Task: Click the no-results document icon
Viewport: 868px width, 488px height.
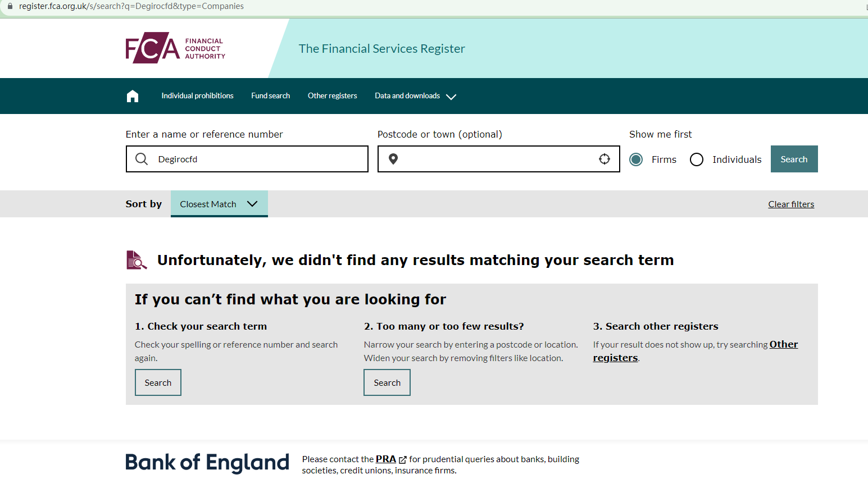Action: (136, 260)
